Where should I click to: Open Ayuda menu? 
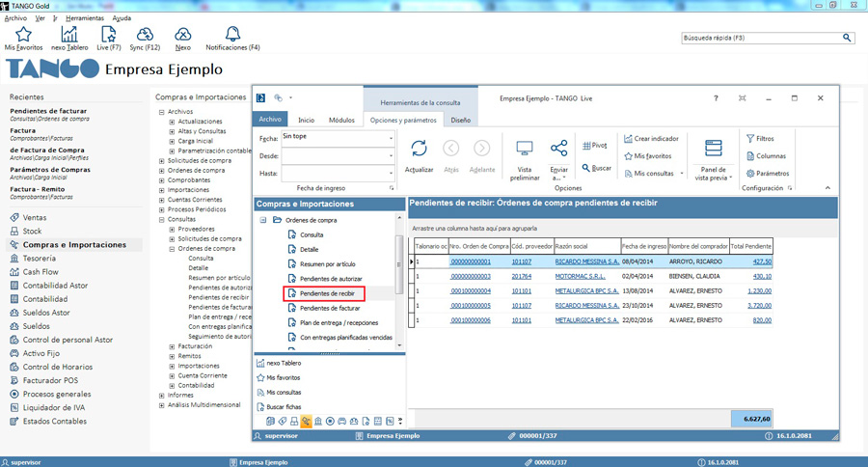(122, 18)
